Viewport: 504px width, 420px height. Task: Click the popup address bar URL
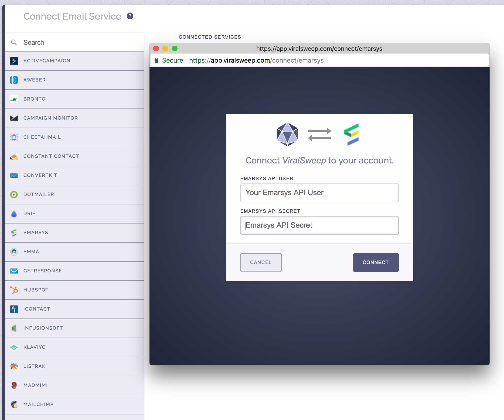(256, 60)
